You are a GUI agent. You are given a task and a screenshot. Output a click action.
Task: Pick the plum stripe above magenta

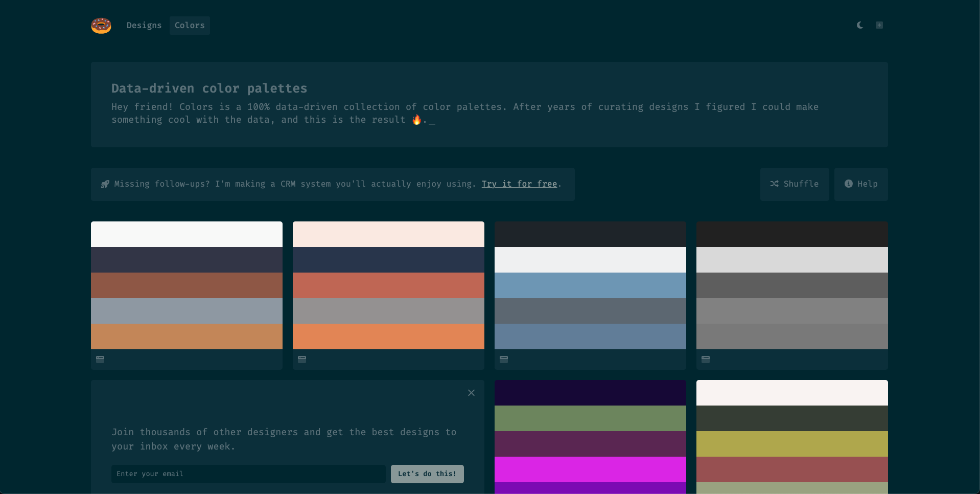coord(590,444)
